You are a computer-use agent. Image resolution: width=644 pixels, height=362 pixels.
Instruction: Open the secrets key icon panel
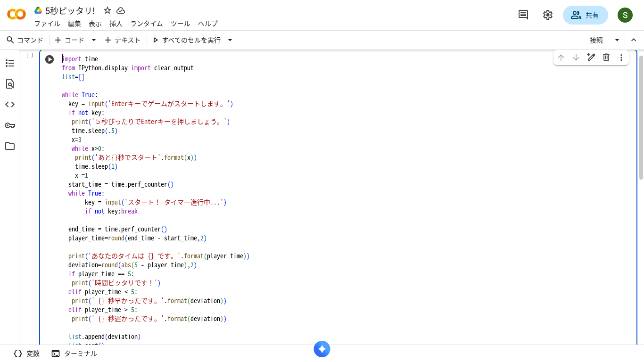coord(10,125)
